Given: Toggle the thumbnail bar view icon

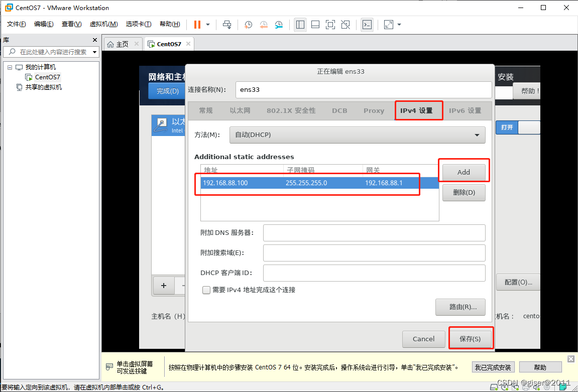Looking at the screenshot, I should (315, 25).
